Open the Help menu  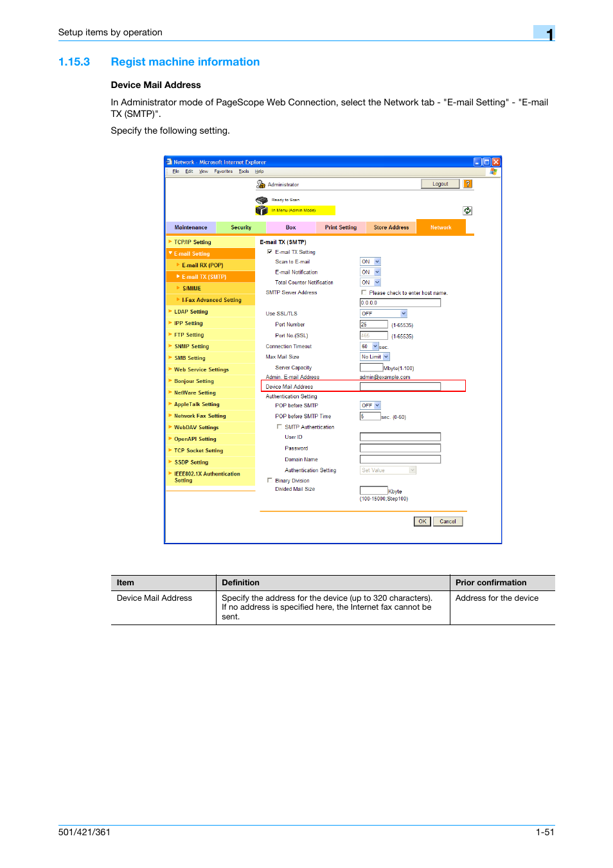click(x=259, y=172)
